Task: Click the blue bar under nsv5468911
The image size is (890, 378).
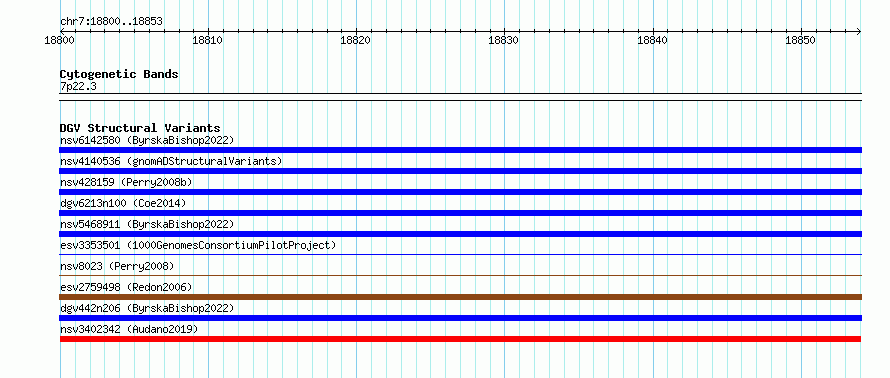Action: point(460,234)
